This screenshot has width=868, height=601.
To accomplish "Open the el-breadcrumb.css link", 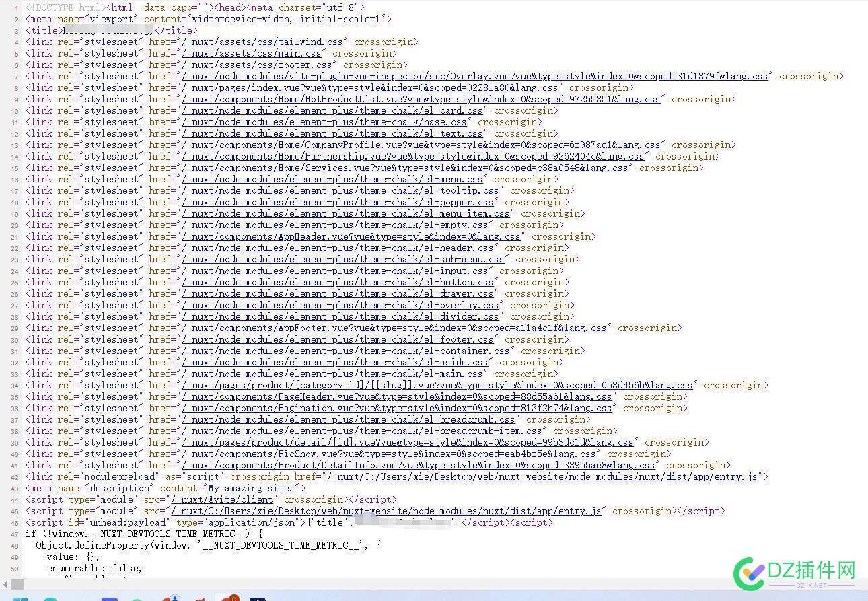I will pos(349,419).
